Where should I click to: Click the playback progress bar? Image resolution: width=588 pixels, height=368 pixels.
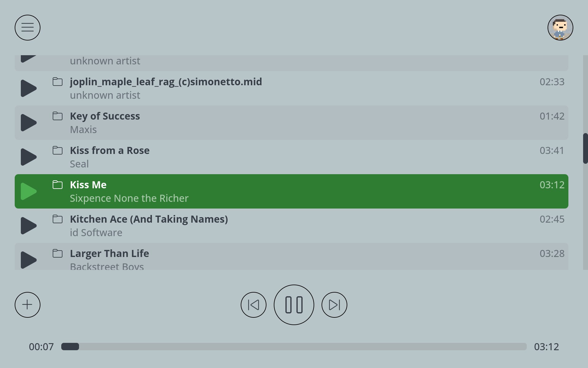pyautogui.click(x=294, y=347)
